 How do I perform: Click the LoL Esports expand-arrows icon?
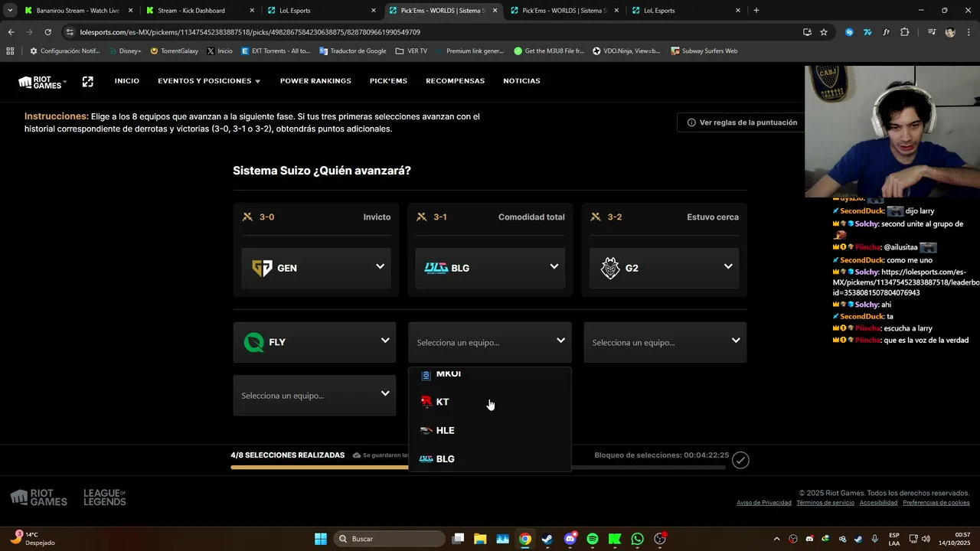[87, 81]
